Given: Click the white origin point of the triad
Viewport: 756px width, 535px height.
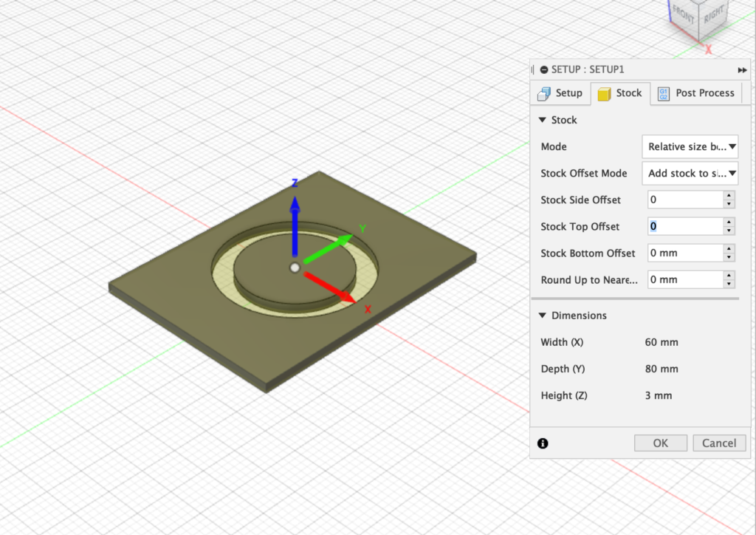Looking at the screenshot, I should coord(295,267).
